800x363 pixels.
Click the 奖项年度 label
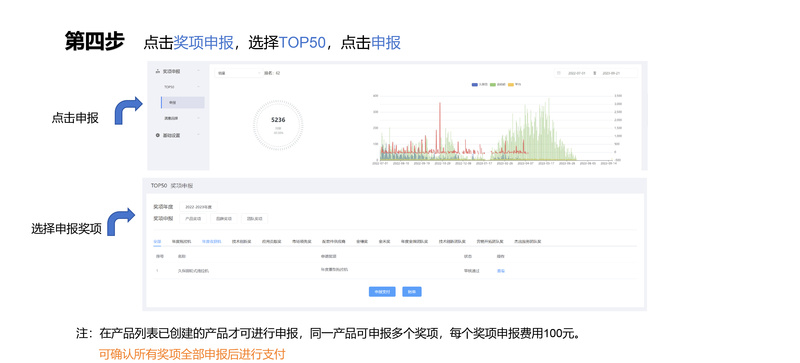tap(163, 206)
